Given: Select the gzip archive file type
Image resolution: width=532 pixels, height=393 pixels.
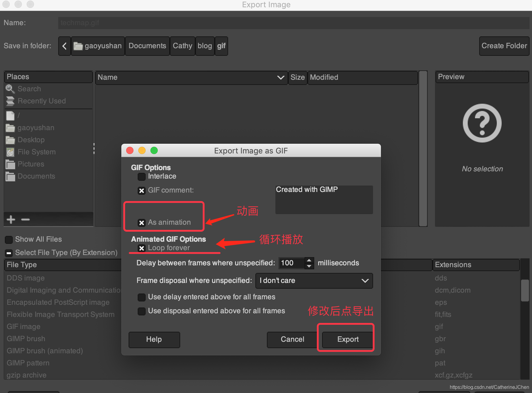Looking at the screenshot, I should coord(27,375).
